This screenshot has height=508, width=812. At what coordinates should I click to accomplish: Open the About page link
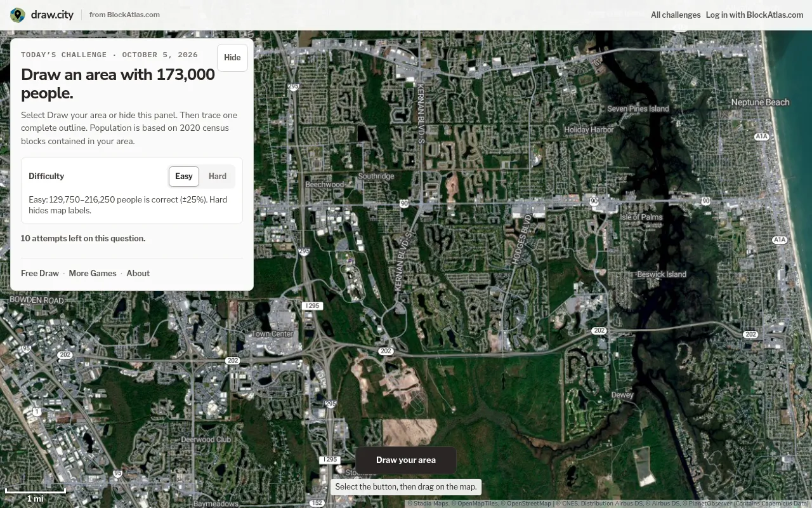point(138,273)
